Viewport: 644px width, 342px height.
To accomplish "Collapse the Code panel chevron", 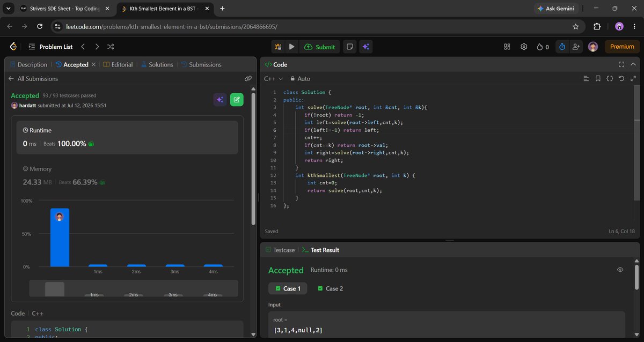I will (634, 64).
